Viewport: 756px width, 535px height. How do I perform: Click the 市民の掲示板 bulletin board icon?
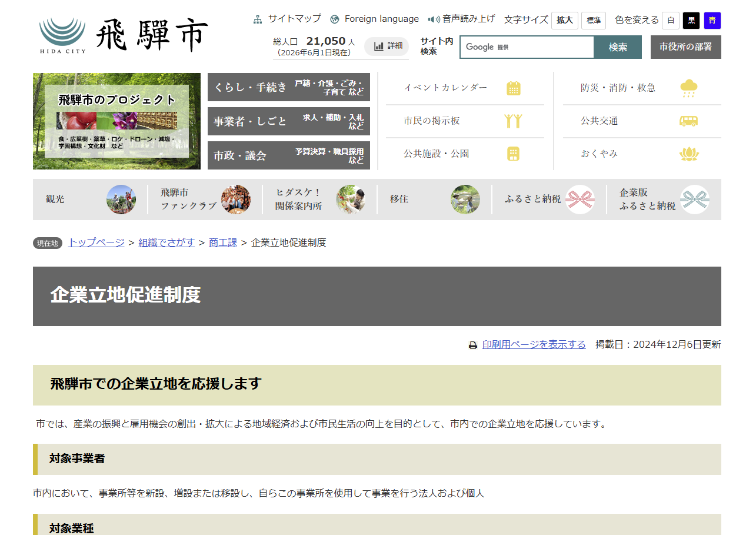[514, 121]
